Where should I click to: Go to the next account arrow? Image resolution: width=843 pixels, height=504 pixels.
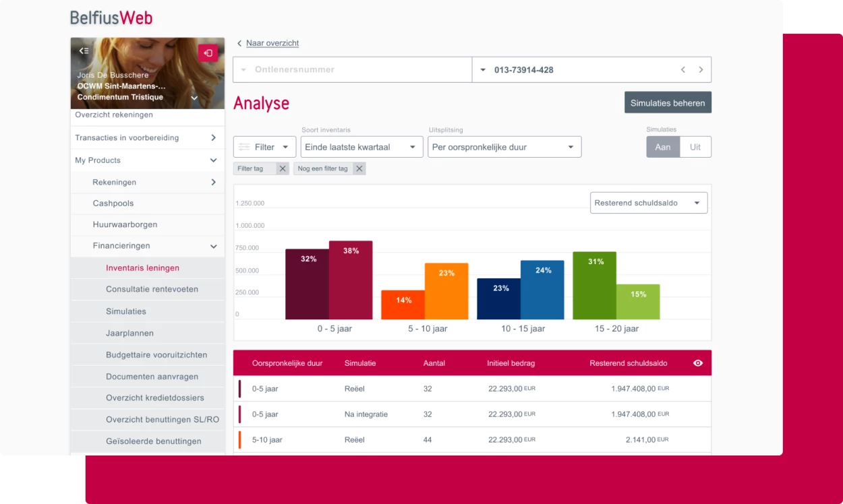tap(701, 69)
